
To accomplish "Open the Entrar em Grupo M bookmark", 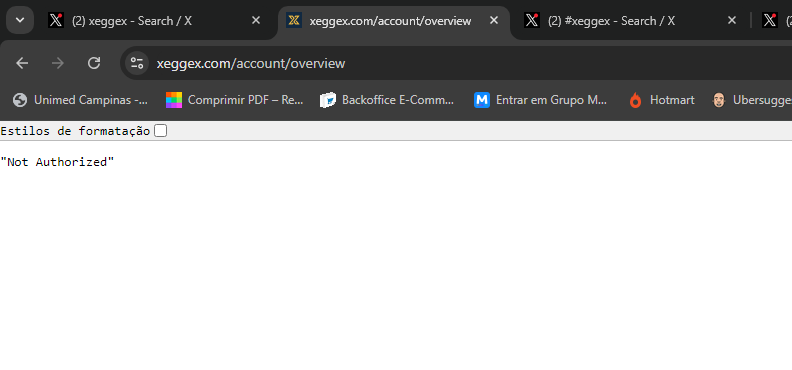I will point(541,100).
